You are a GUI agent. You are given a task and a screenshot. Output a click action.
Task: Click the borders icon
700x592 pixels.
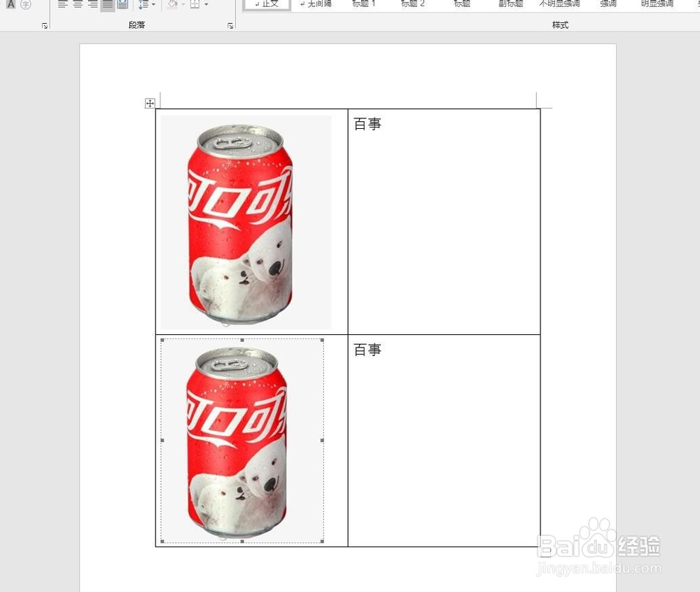pyautogui.click(x=195, y=4)
